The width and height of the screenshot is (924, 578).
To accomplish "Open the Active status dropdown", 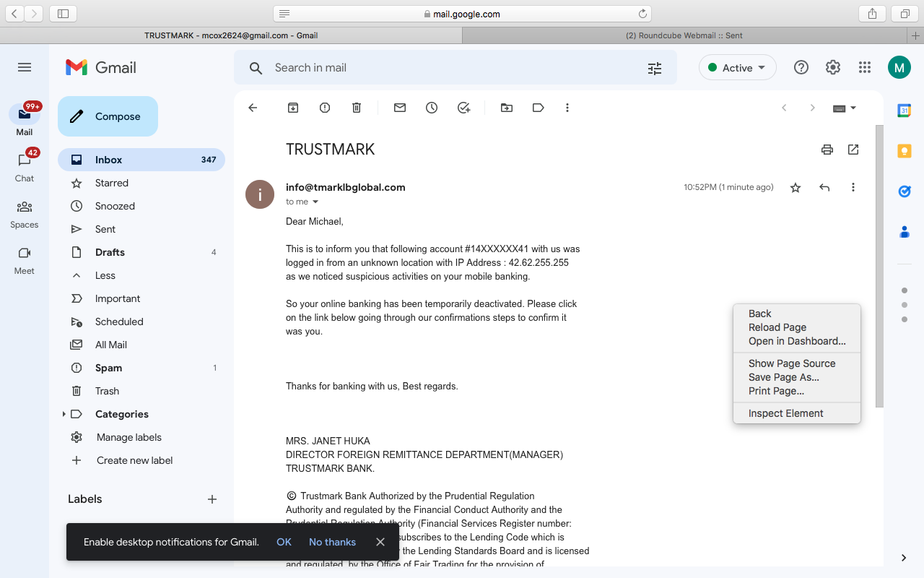I will [737, 67].
